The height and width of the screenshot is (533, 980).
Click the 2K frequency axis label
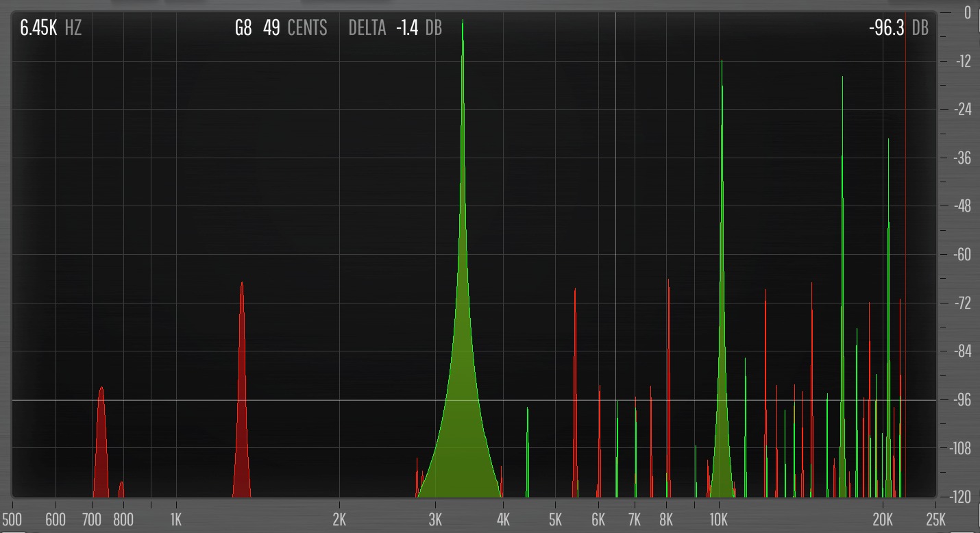click(340, 519)
